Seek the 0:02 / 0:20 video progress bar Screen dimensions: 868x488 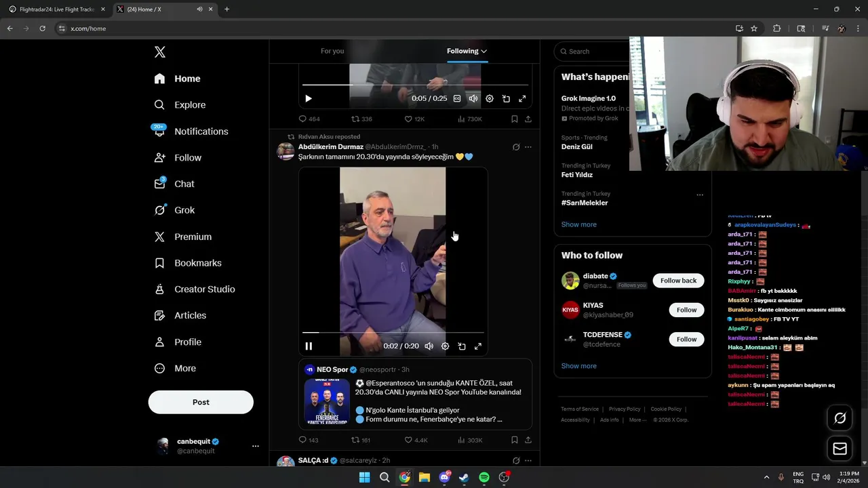pyautogui.click(x=393, y=333)
